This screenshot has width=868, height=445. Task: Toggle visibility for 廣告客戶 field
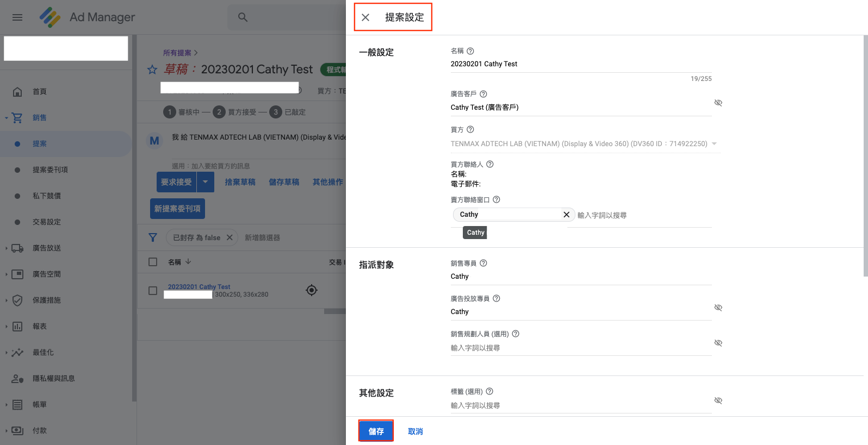[718, 103]
